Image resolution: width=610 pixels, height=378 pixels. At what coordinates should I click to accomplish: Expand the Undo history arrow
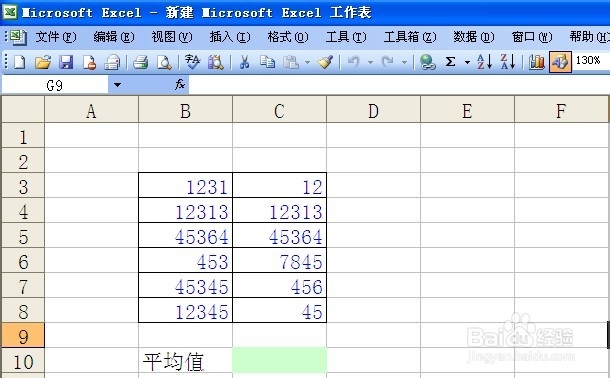tap(370, 62)
